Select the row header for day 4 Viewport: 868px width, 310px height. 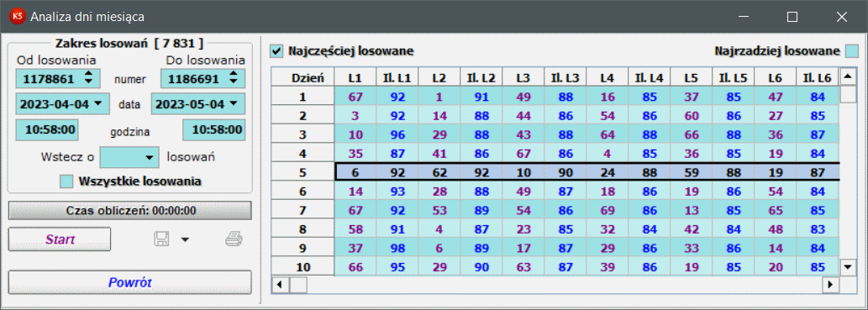(x=303, y=154)
